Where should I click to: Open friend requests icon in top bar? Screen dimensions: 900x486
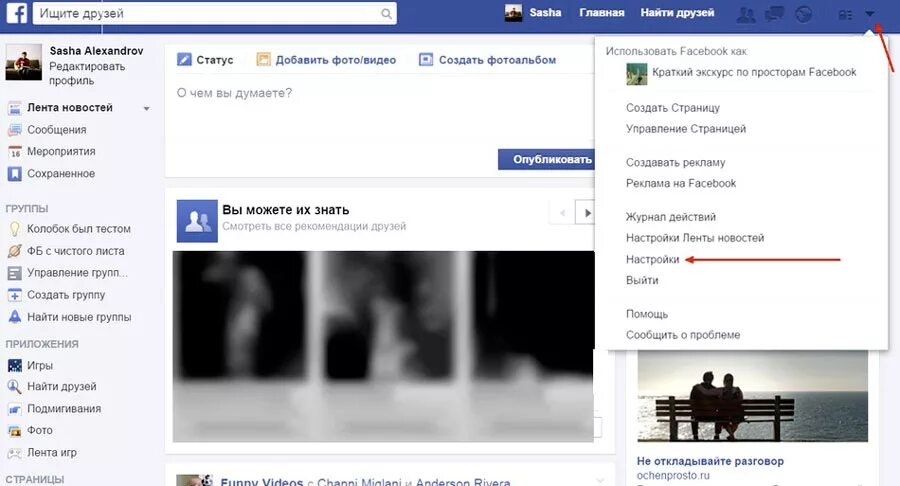(746, 14)
